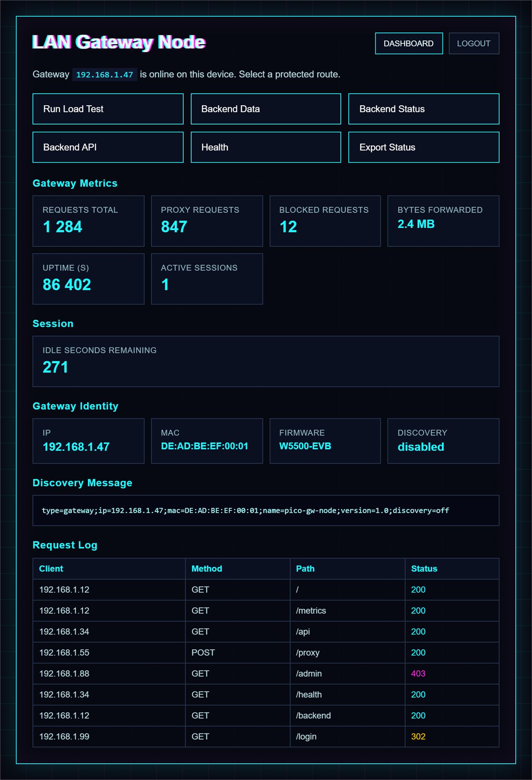Click the Proxy Requests metric card

pos(207,221)
